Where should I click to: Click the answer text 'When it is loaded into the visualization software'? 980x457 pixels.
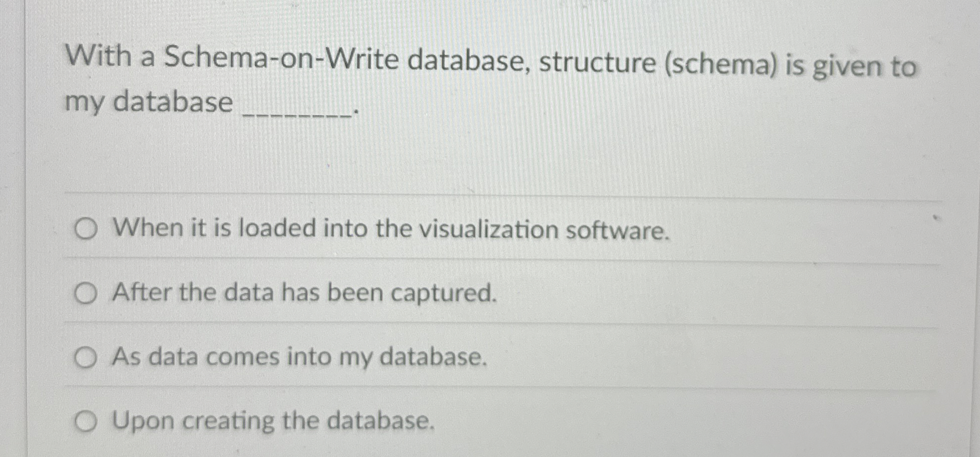(391, 230)
